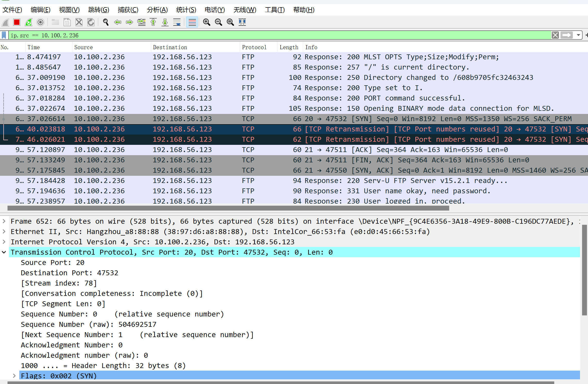Click the find packet magnifier icon
Screen dimensions: 588x384
click(106, 22)
